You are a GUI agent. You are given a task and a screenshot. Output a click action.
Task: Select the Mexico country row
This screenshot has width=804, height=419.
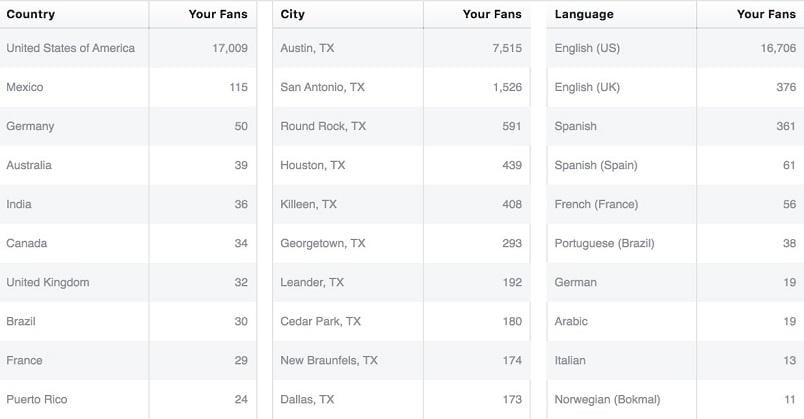[128, 87]
